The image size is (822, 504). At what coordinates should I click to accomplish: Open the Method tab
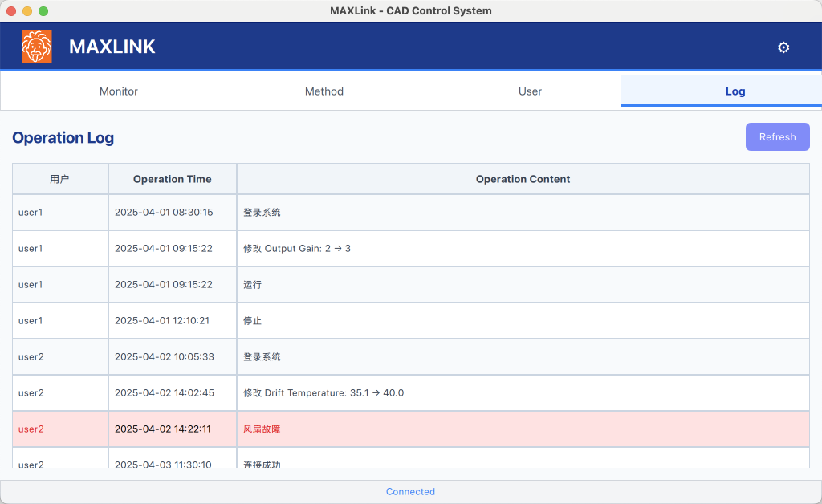point(324,91)
